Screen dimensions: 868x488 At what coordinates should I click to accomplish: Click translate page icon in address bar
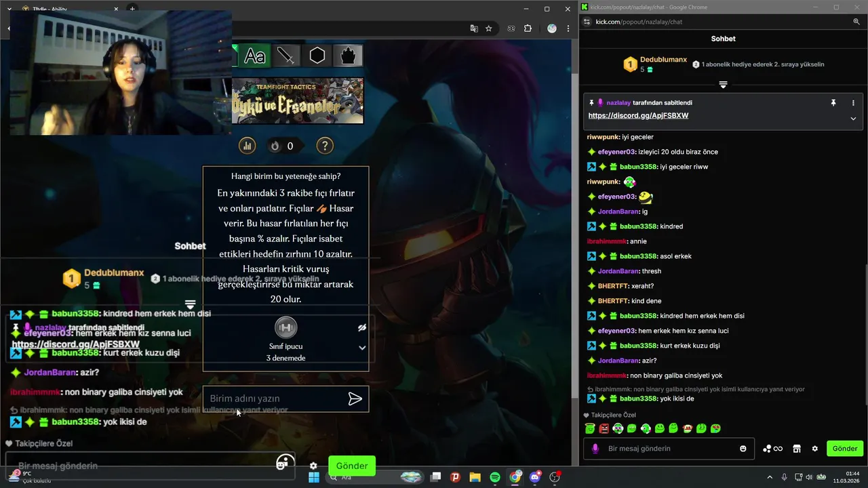click(474, 28)
